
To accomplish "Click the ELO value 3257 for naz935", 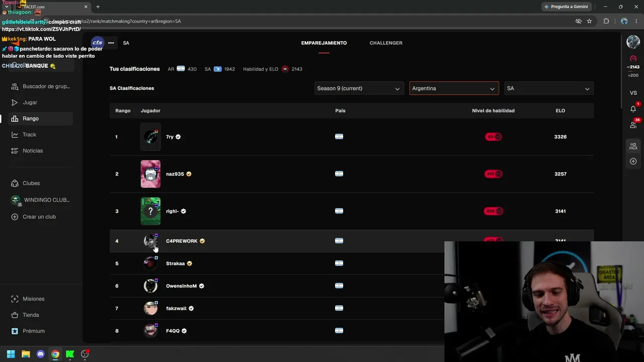I will pyautogui.click(x=560, y=174).
